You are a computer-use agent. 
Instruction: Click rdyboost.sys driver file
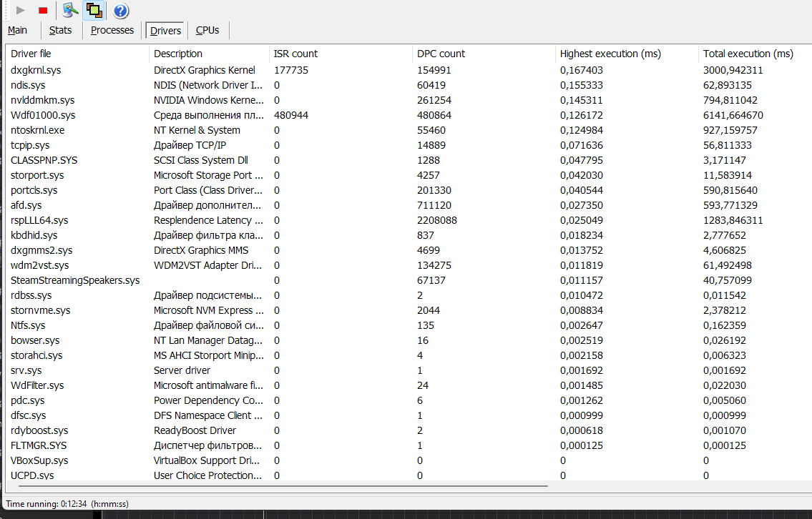39,430
